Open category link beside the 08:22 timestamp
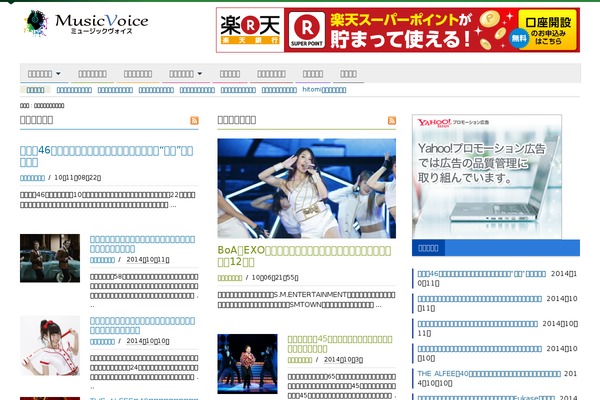Viewport: 600px width, 400px height. pyautogui.click(x=32, y=178)
